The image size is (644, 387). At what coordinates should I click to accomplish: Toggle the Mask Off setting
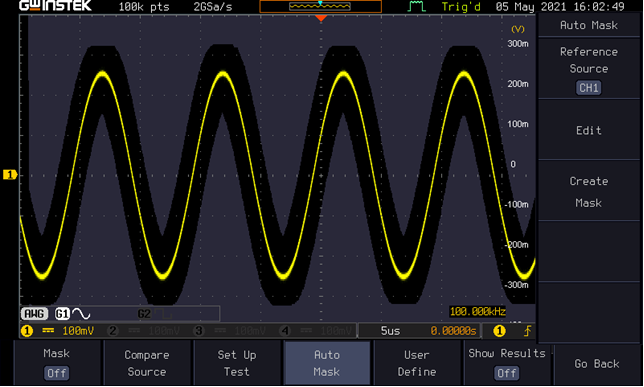coord(57,363)
